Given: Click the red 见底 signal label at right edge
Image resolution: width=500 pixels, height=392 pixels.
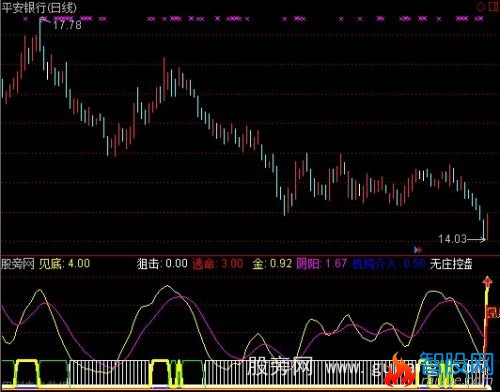Looking at the screenshot, I should (x=494, y=313).
